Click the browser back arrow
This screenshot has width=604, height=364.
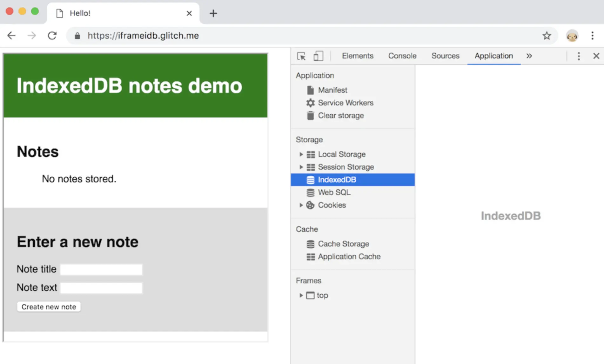11,36
